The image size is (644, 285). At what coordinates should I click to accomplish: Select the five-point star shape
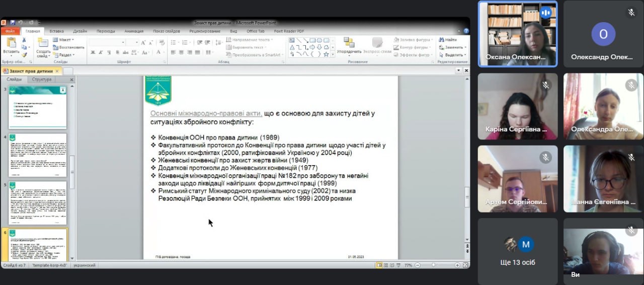point(326,54)
